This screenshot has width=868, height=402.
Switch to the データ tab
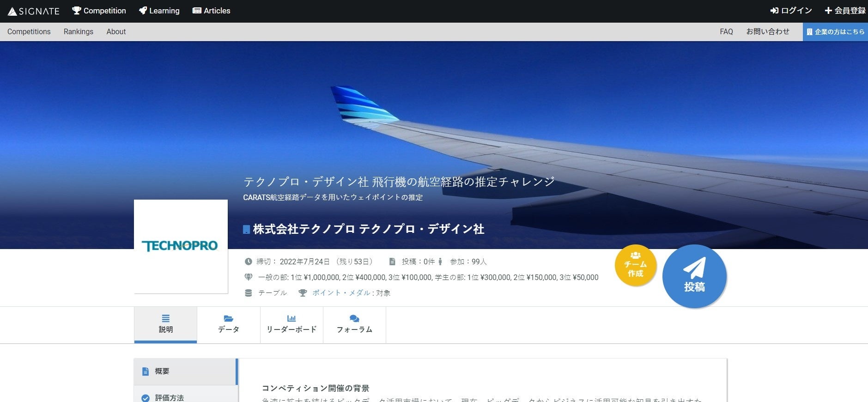click(x=229, y=325)
